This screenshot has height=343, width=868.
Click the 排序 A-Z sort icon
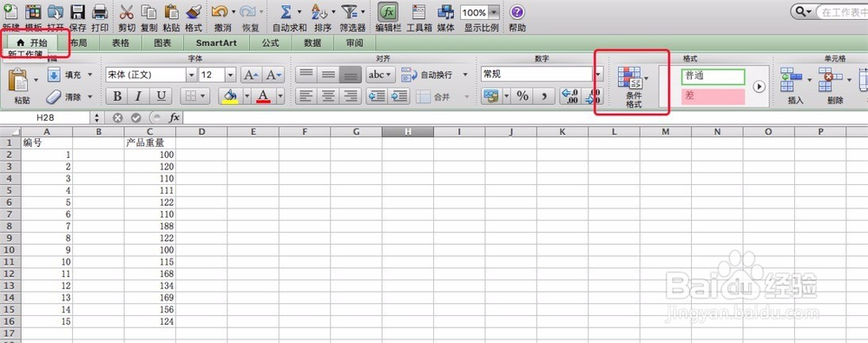tap(319, 12)
